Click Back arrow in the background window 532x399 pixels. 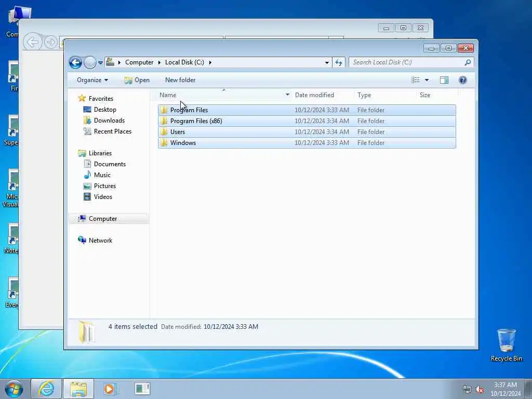pyautogui.click(x=33, y=43)
